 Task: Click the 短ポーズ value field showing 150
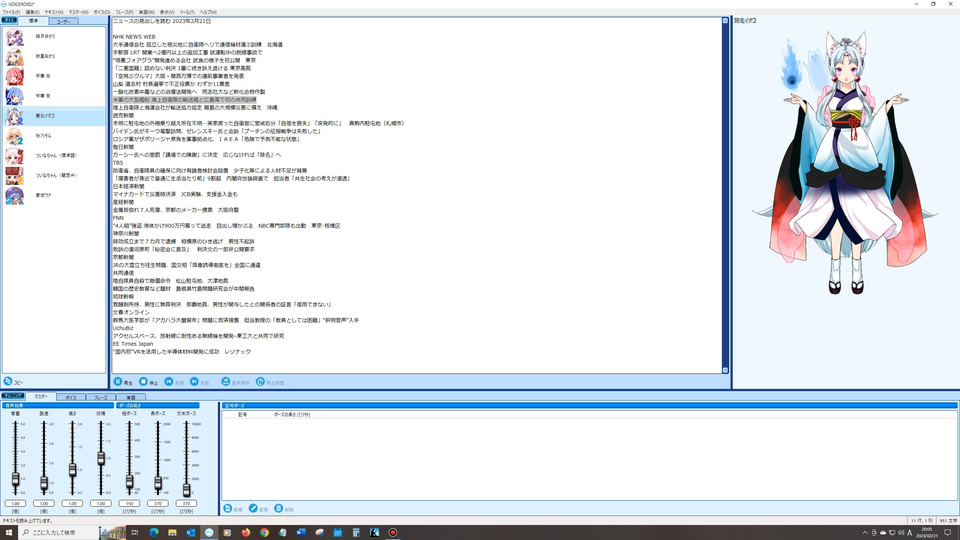(x=129, y=503)
